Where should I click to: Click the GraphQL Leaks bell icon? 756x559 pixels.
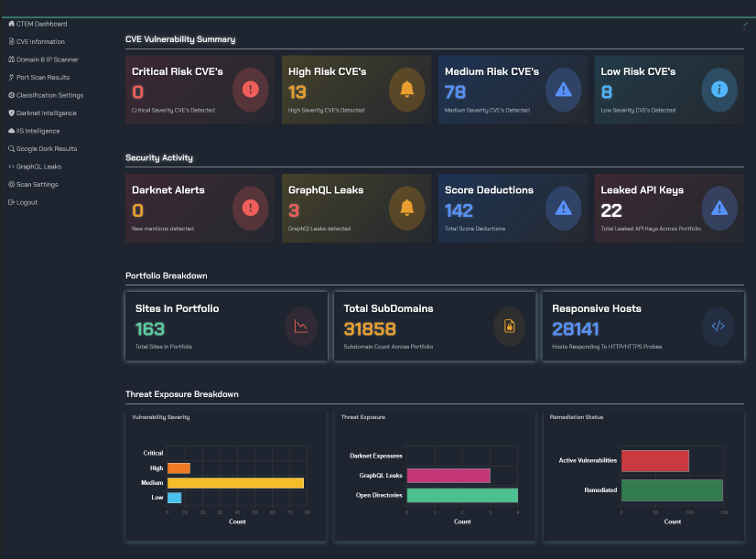tap(406, 208)
